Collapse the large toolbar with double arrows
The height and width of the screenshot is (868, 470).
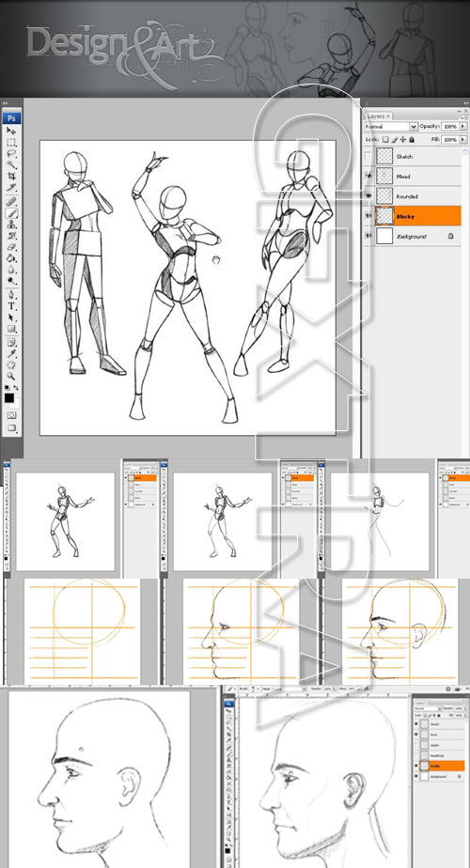(x=6, y=103)
